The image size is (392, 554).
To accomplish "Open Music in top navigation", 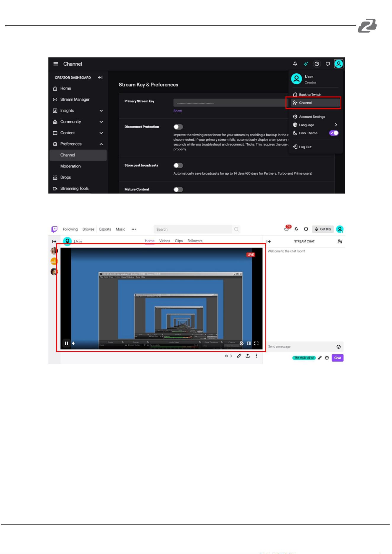I will click(120, 229).
